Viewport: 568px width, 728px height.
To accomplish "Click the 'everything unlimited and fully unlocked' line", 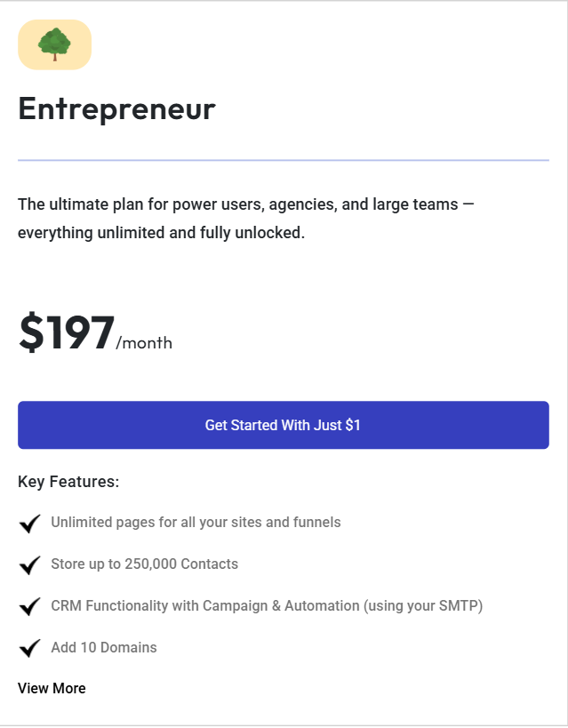I will (161, 234).
